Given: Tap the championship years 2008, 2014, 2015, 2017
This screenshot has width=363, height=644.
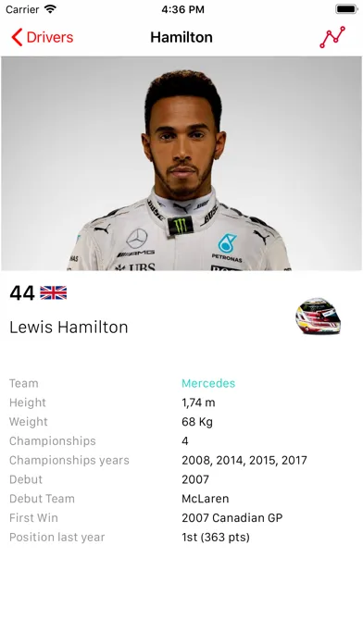Looking at the screenshot, I should 244,461.
